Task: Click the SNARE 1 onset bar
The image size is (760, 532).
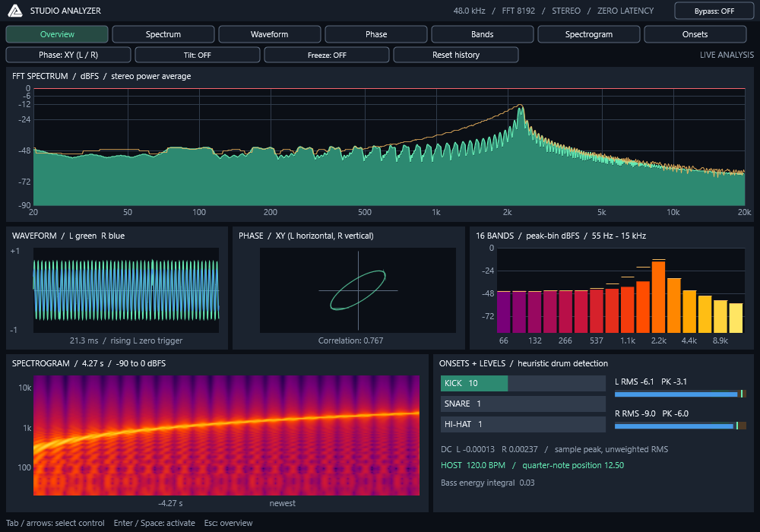Action: (523, 404)
